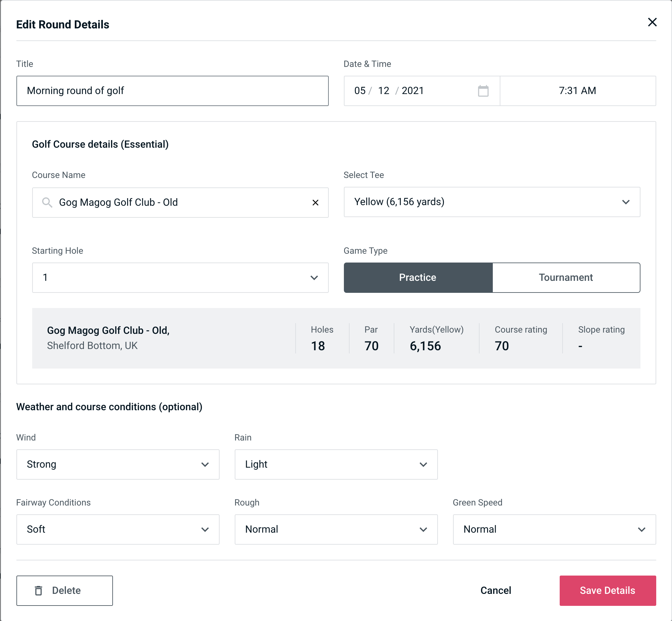Toggle Game Type to Practice
The height and width of the screenshot is (621, 672).
pyautogui.click(x=418, y=277)
